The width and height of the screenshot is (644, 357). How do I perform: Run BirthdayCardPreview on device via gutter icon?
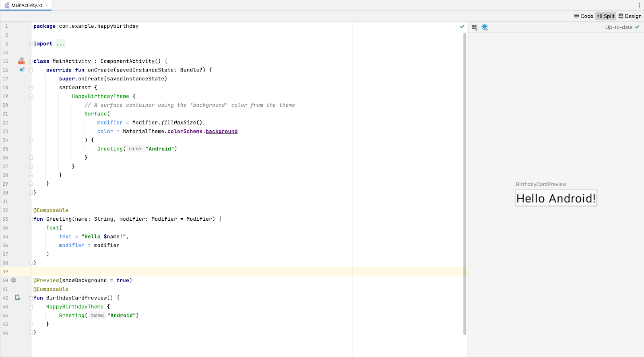18,298
